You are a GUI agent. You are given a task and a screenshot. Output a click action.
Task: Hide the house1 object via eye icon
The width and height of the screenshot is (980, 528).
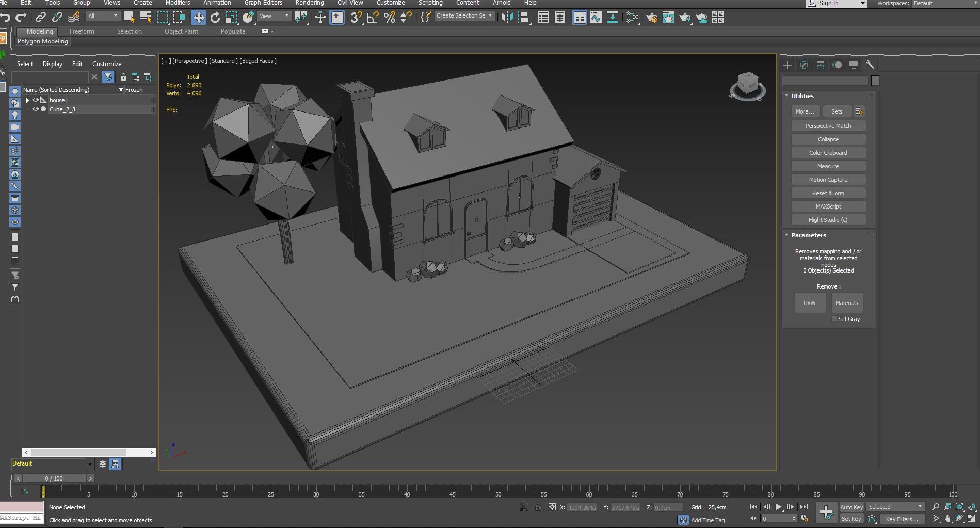click(36, 100)
